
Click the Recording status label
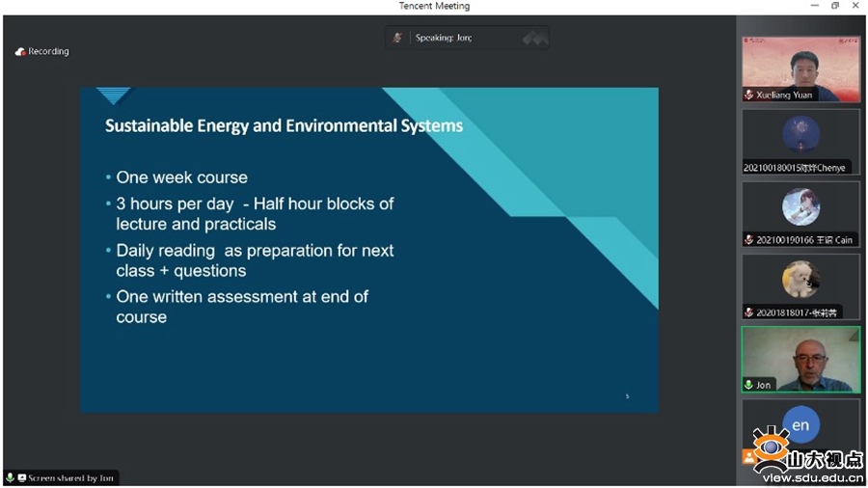click(x=49, y=52)
